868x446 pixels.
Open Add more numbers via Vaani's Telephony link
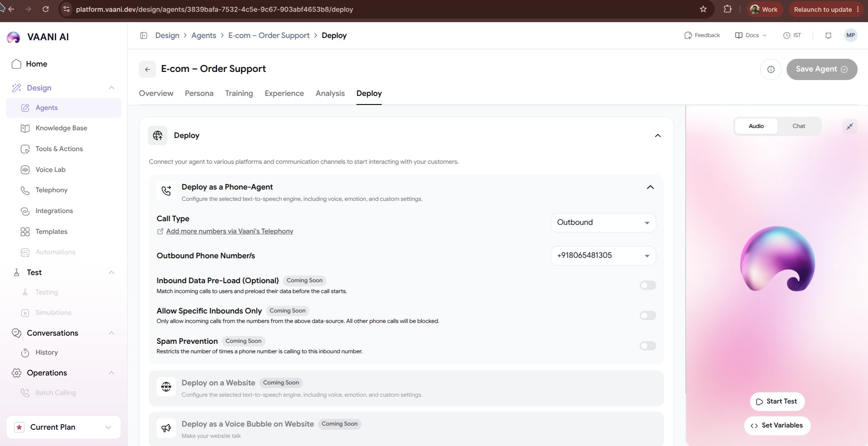230,231
